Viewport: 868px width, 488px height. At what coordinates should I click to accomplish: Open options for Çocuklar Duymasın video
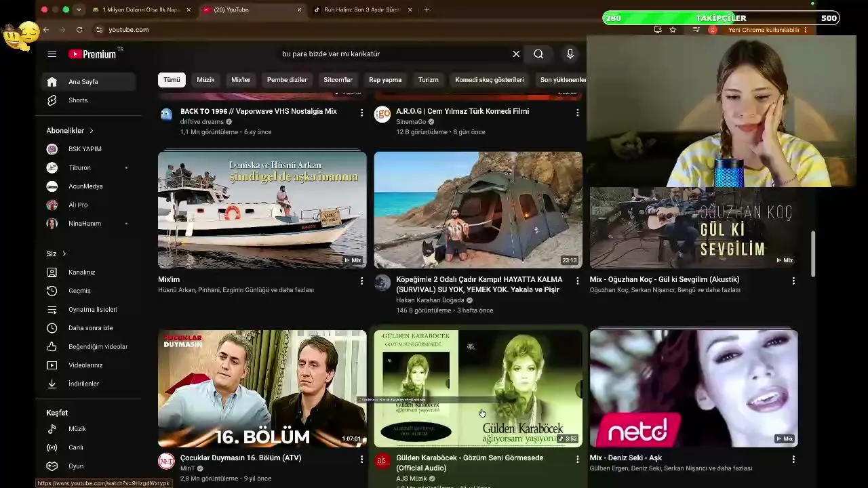pos(361,459)
